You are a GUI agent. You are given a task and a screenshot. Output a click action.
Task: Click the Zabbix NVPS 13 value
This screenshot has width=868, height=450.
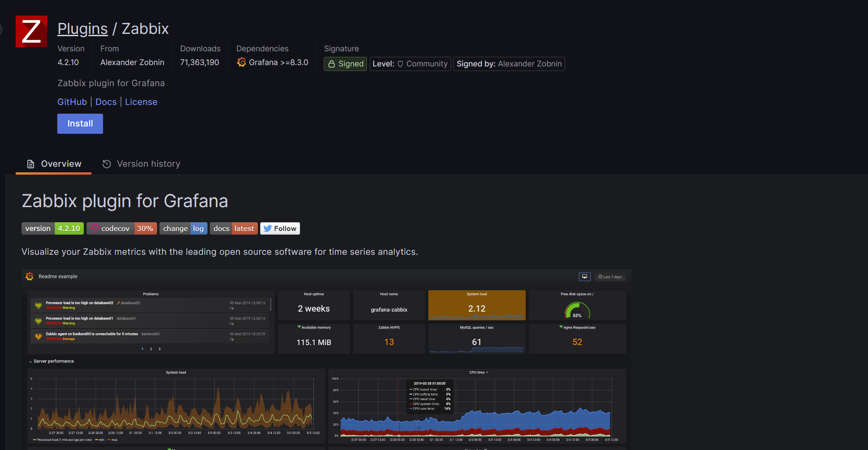pos(389,342)
